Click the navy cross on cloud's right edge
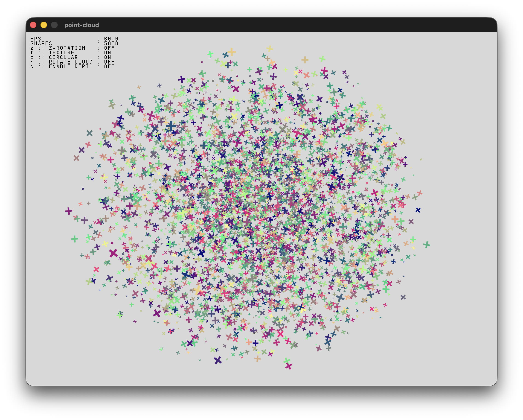Viewport: 523px width, 420px height. click(418, 210)
